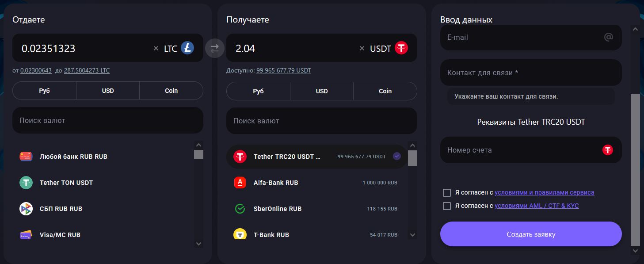Select the Любой банк RUB card icon
This screenshot has height=264, width=644.
[x=26, y=157]
